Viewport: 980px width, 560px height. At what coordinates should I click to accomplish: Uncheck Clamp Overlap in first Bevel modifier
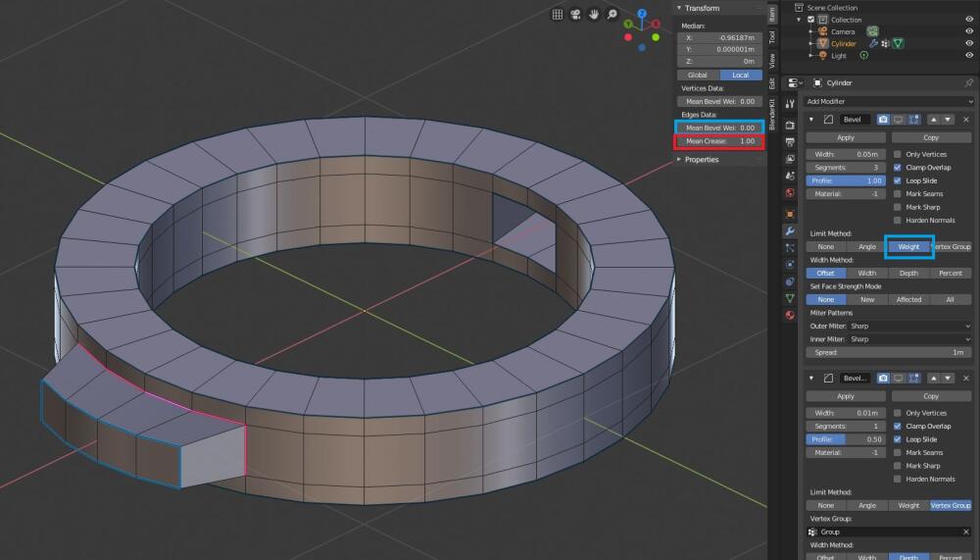[898, 167]
